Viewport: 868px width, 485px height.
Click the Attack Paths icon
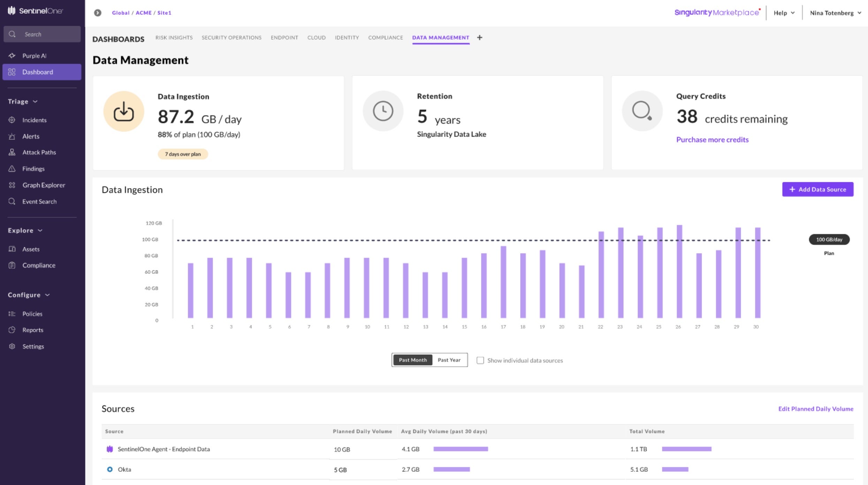click(12, 152)
